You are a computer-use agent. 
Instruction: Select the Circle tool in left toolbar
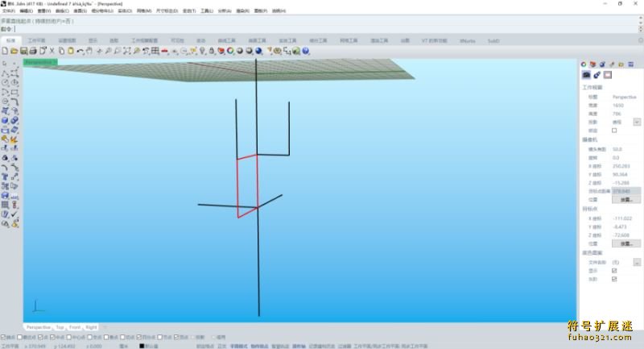click(5, 83)
